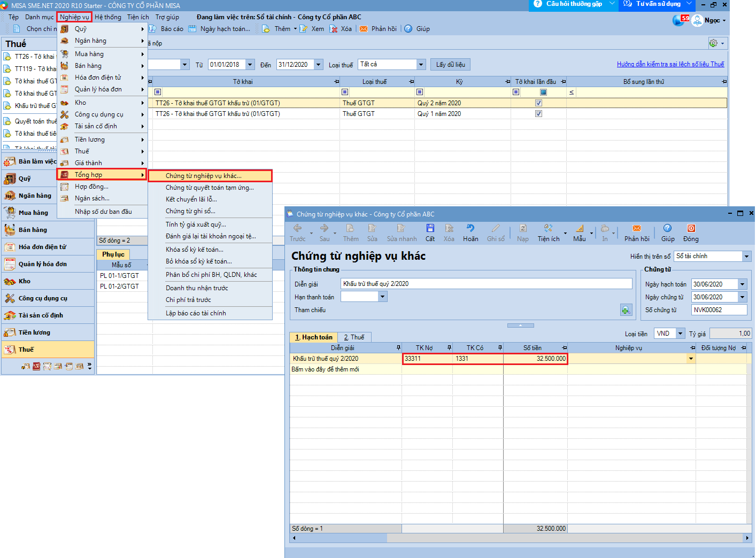
Task: Click the Mẫu template icon in voucher toolbar
Action: point(580,229)
